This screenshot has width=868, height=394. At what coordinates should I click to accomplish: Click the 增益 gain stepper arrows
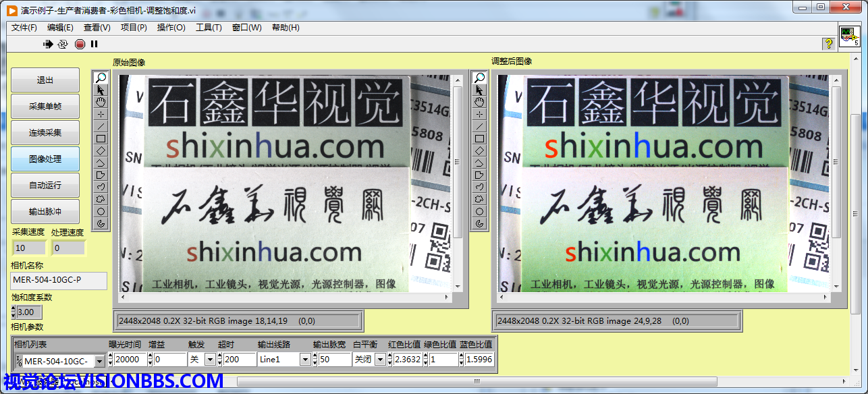tap(151, 360)
